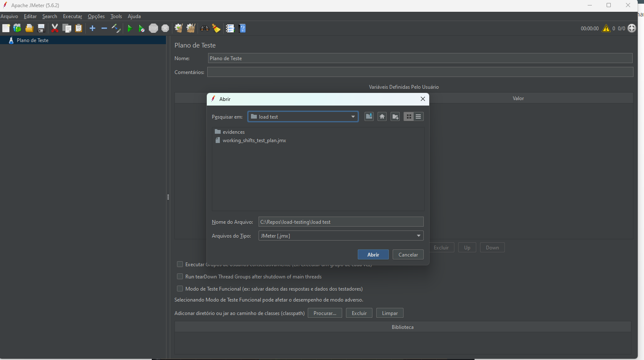
Task: Select the evidences folder in file list
Action: tap(230, 132)
